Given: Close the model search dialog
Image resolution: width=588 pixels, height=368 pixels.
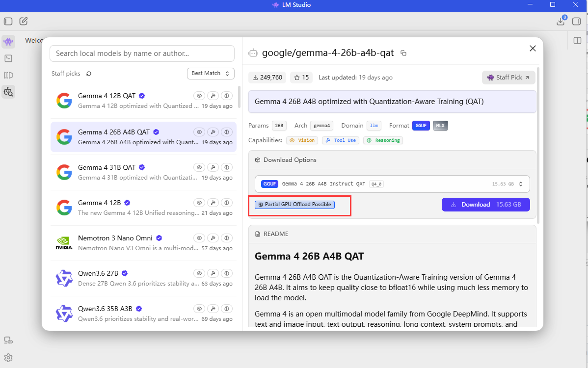Looking at the screenshot, I should pyautogui.click(x=533, y=49).
